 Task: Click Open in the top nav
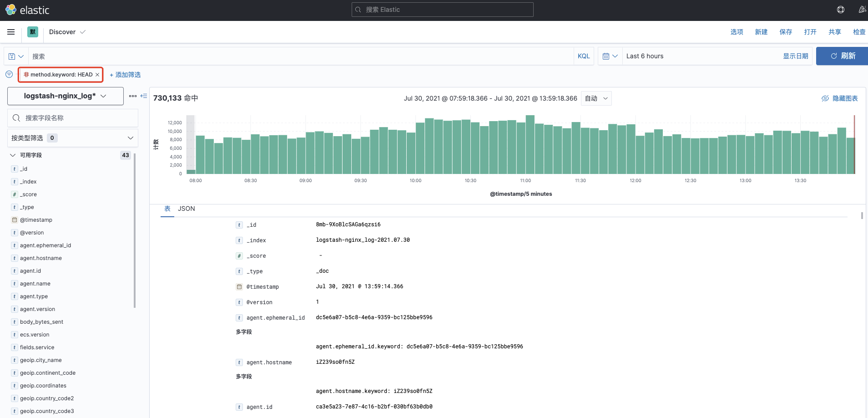pyautogui.click(x=810, y=32)
